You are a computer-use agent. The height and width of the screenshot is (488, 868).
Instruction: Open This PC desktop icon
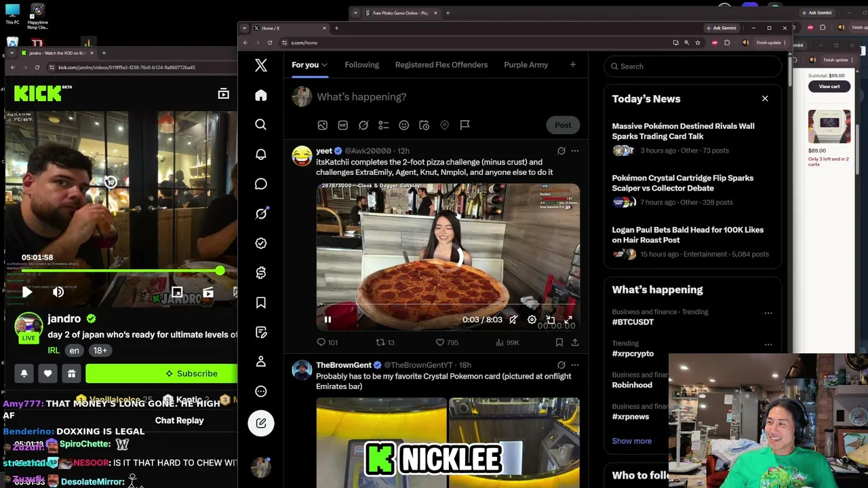[x=12, y=14]
